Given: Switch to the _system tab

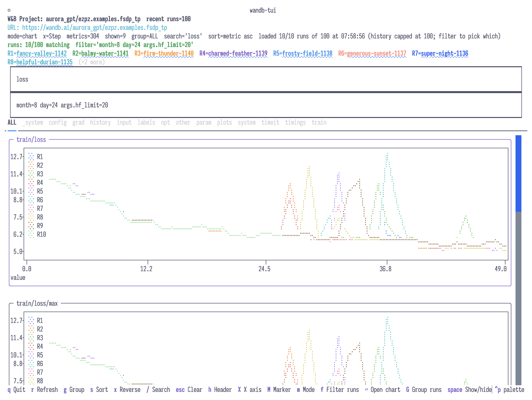Looking at the screenshot, I should coord(33,122).
